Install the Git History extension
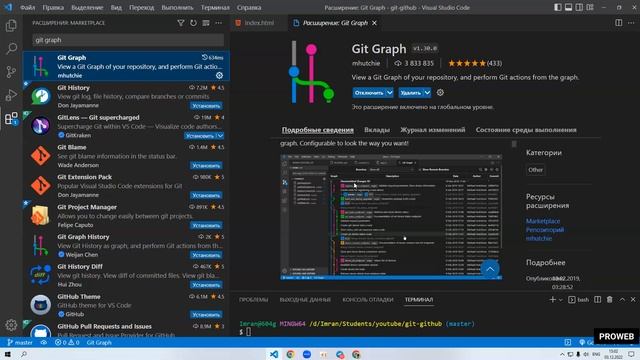The image size is (640, 360). [x=206, y=106]
